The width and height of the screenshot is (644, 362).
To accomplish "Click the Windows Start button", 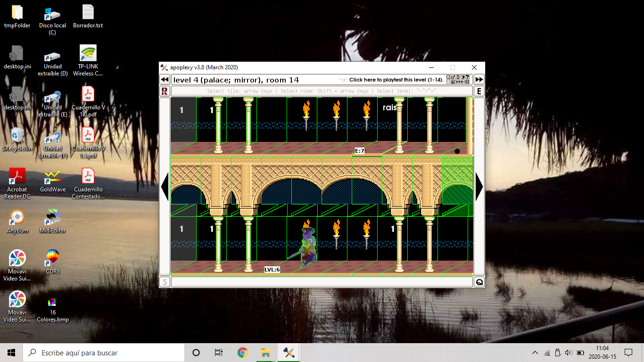I will coord(11,353).
